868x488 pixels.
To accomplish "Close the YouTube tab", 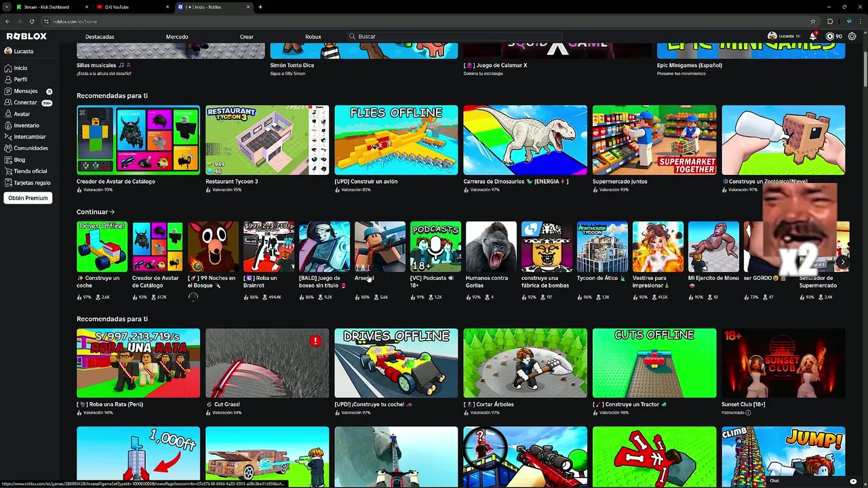I will [167, 7].
